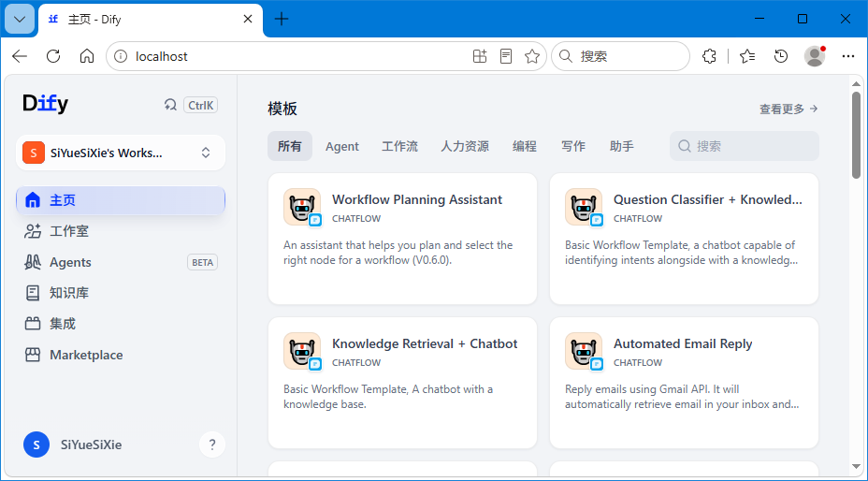Viewport: 868px width, 481px height.
Task: Click the scrollbar up arrow
Action: pyautogui.click(x=856, y=83)
